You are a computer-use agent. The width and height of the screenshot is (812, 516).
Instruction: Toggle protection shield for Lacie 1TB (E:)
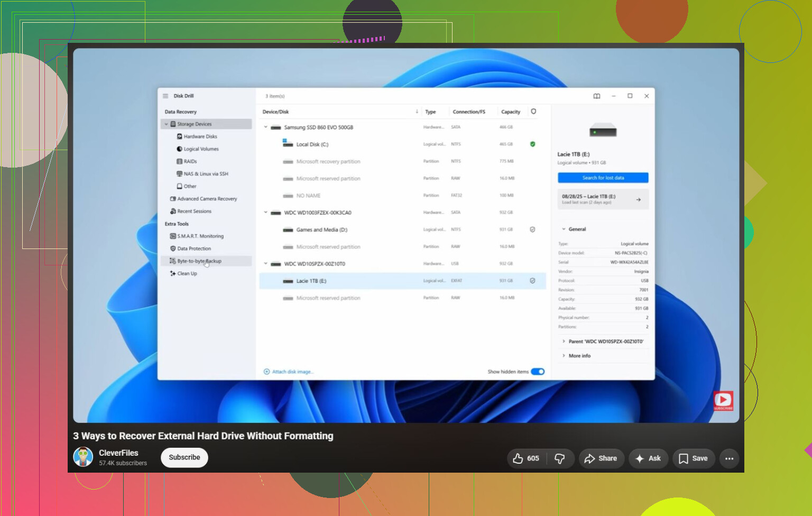point(532,281)
